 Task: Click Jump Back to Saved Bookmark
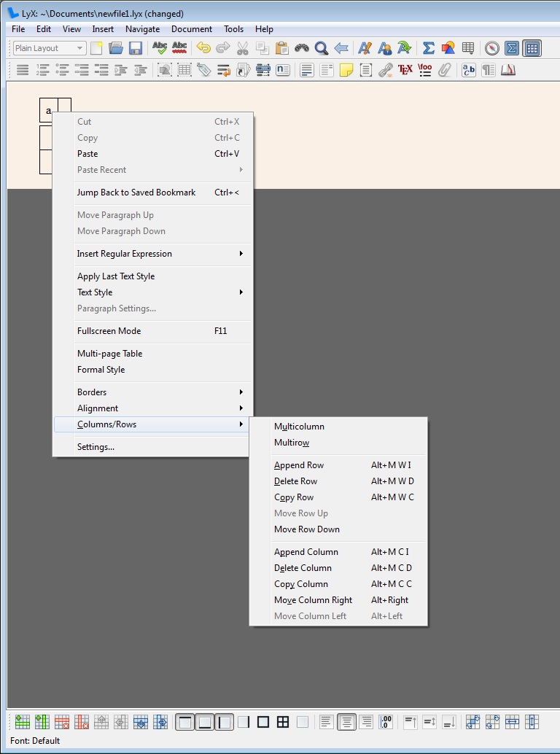[x=152, y=193]
